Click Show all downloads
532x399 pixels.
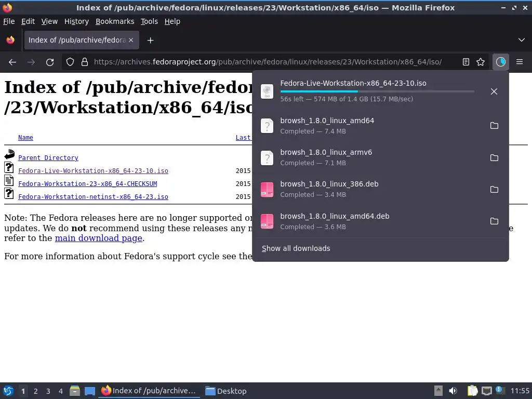(296, 248)
